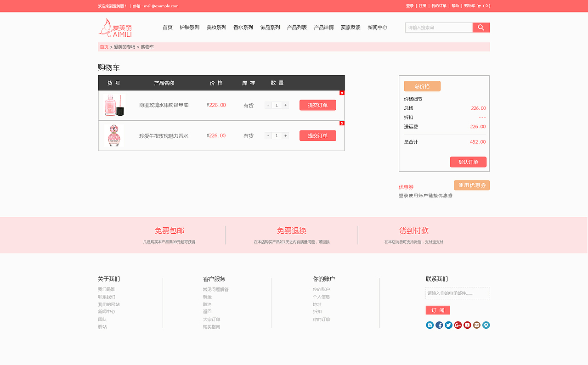Click the mail@example.com address in the top bar

pyautogui.click(x=161, y=6)
